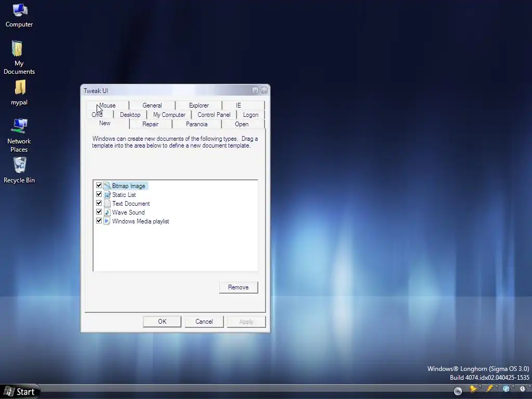Click the clock tray icon
Screen dimensions: 532x399
tap(523, 389)
